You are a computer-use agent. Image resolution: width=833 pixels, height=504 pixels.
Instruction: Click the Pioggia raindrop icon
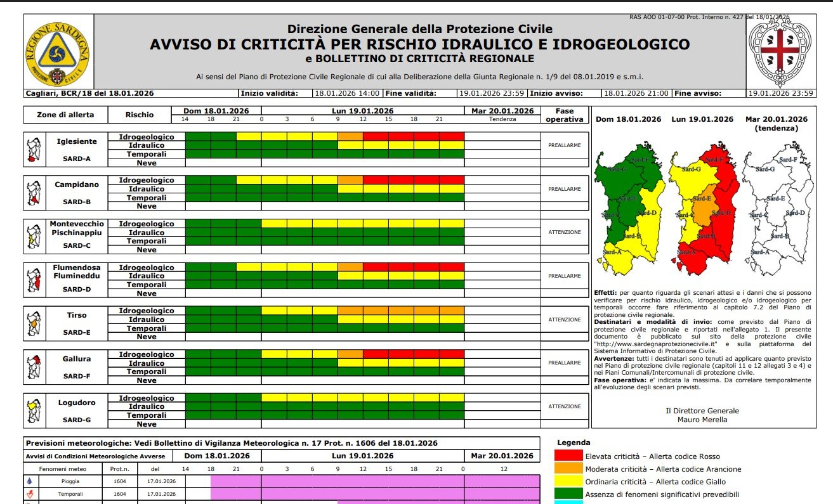pos(29,481)
